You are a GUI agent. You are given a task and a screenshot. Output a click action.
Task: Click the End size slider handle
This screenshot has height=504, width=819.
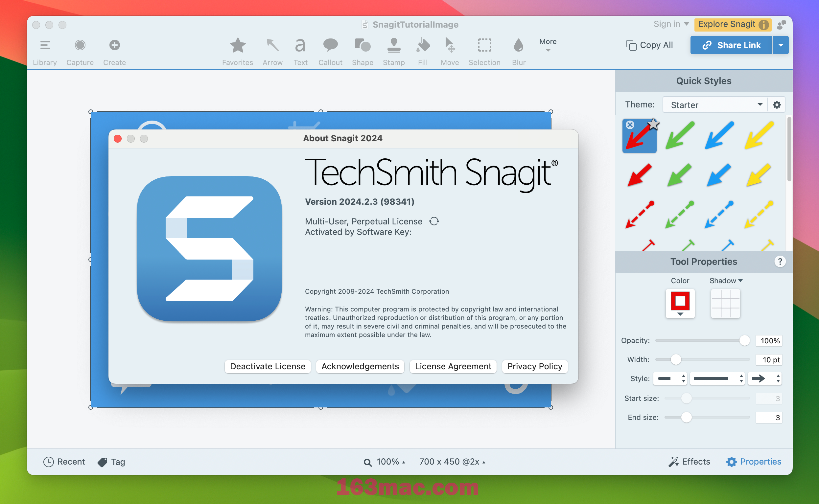pyautogui.click(x=686, y=417)
